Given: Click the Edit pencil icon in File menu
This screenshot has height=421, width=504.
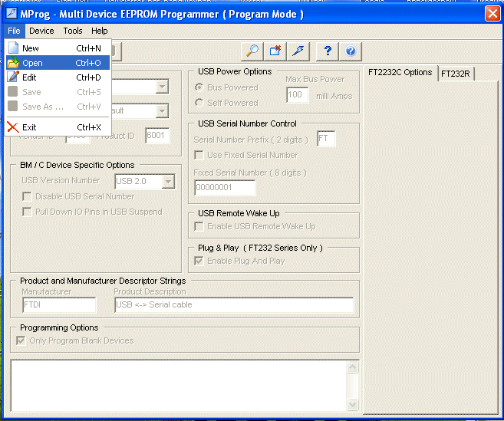Looking at the screenshot, I should [13, 77].
